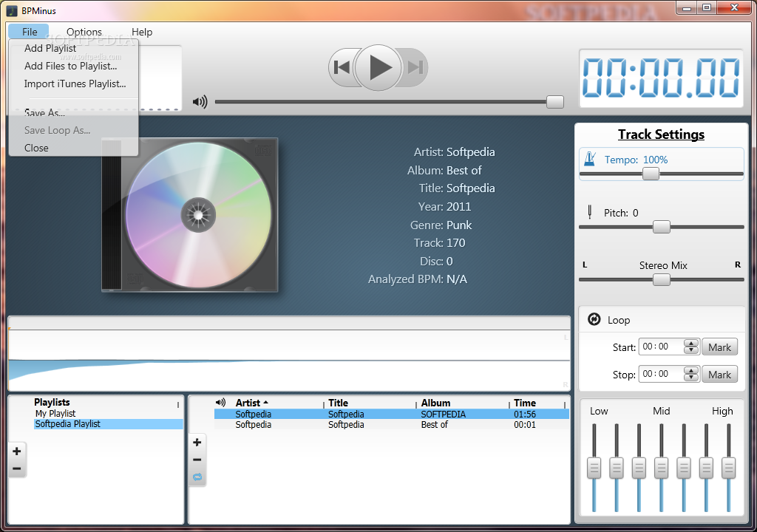Open the Help menu

(x=142, y=32)
